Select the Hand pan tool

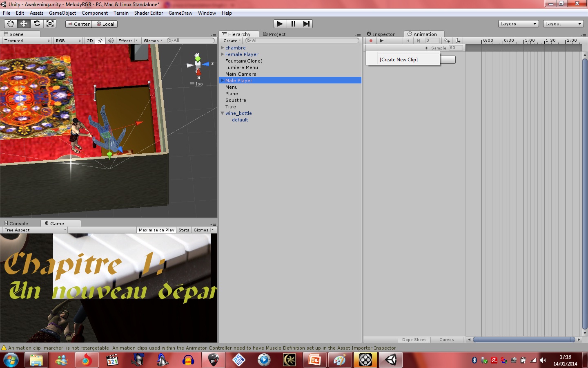pos(11,23)
